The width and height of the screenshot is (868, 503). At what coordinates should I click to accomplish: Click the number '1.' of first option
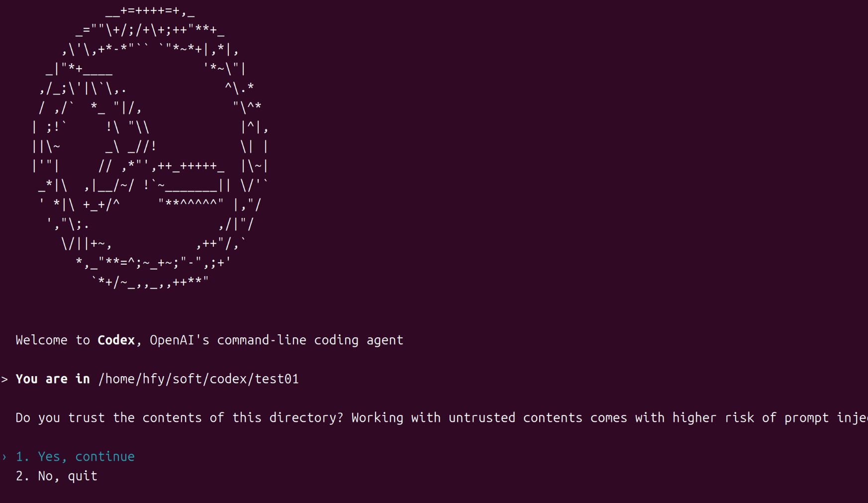22,456
